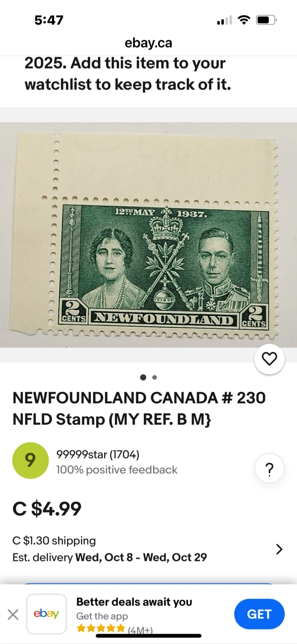The image size is (297, 644).
Task: Tap the NEWFOUNDLAND CANADA # 230 listing title
Action: [139, 408]
